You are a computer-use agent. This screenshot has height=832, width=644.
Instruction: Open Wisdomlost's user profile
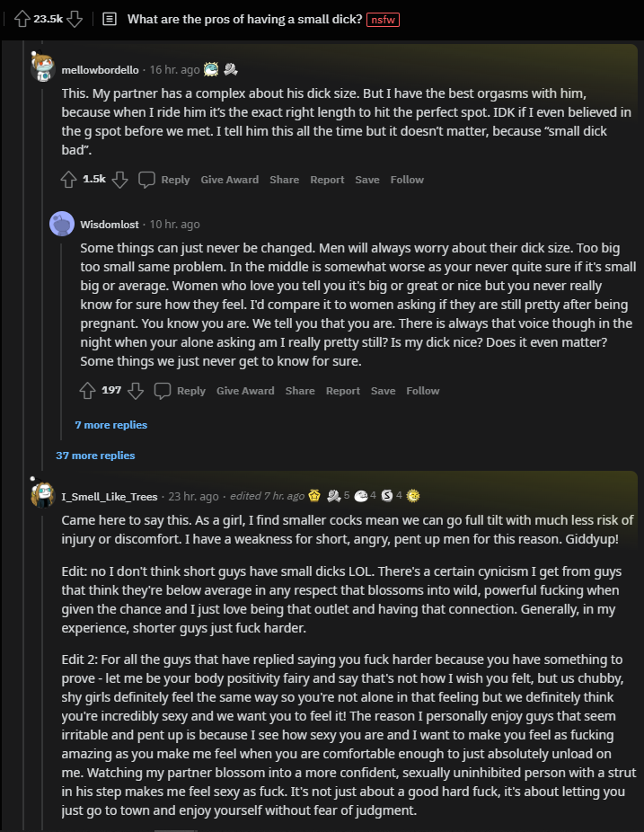click(110, 225)
